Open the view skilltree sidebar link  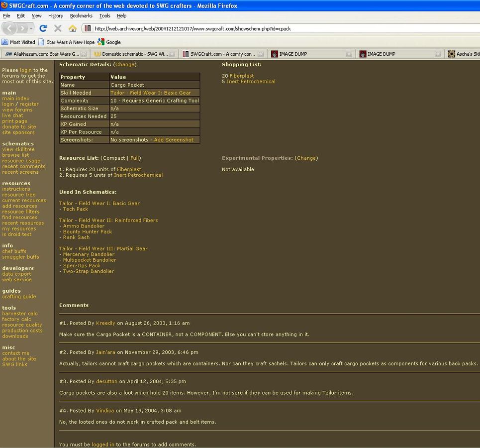tap(19, 149)
